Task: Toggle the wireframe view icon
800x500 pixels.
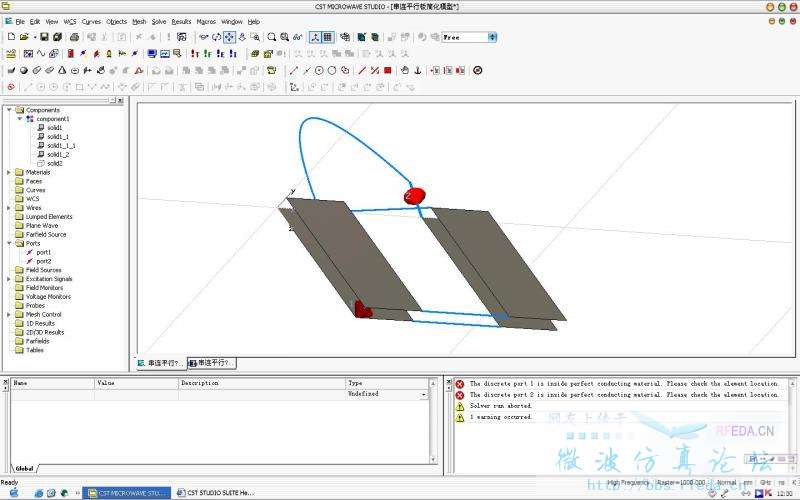Action: click(x=345, y=37)
